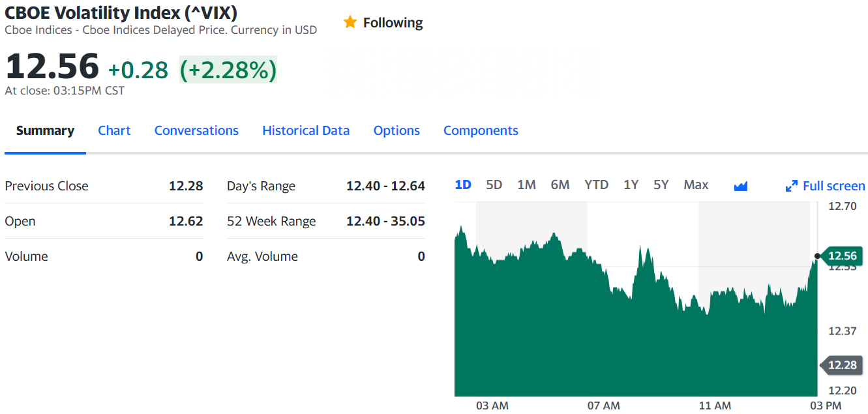The image size is (868, 414).
Task: Toggle the Following button
Action: coord(383,23)
